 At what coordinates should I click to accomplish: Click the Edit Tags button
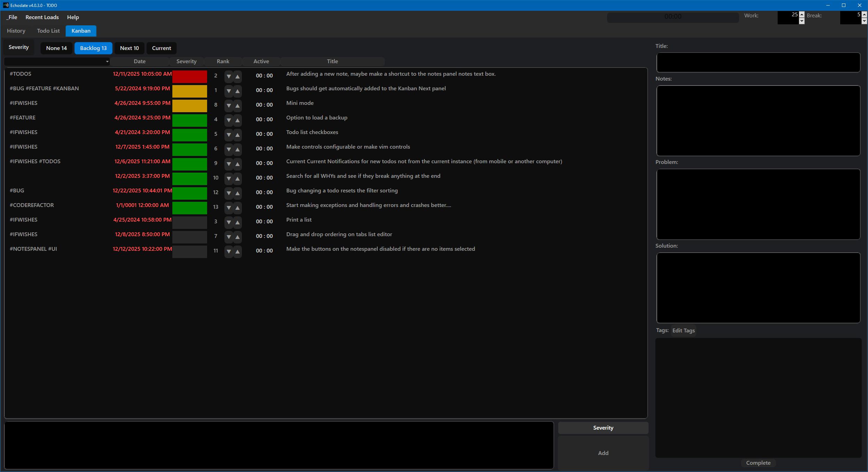[x=683, y=330]
